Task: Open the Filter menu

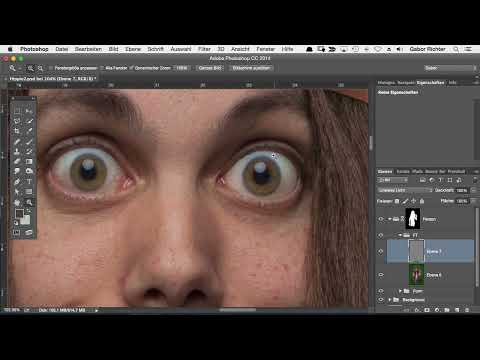Action: click(204, 49)
